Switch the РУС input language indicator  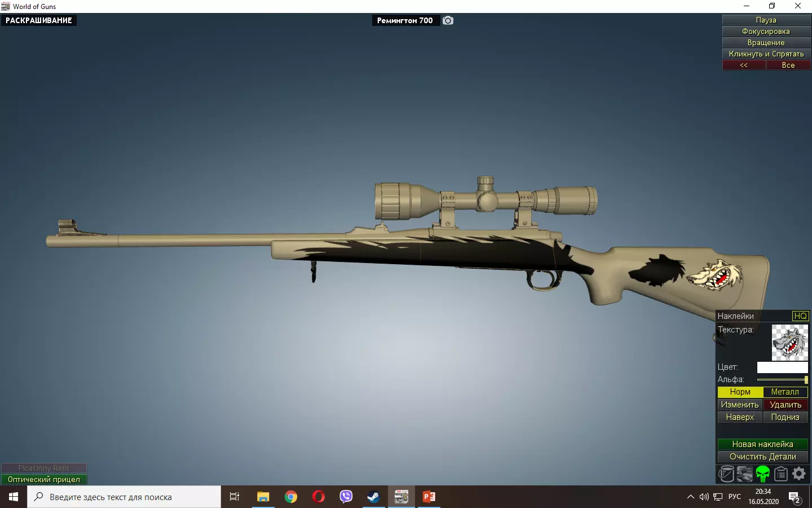pyautogui.click(x=735, y=497)
